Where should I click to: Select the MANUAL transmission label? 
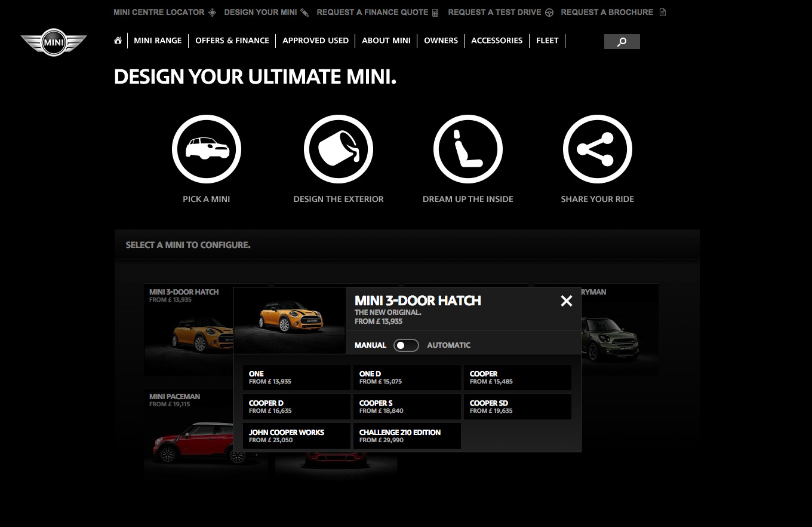(370, 345)
